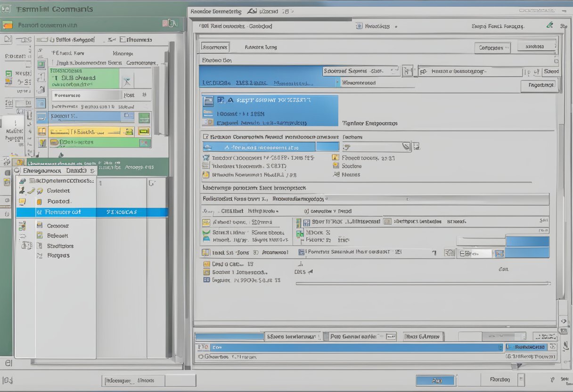Click the yellow icon at the yellow row's right end
This screenshot has width=573, height=392.
tap(144, 132)
